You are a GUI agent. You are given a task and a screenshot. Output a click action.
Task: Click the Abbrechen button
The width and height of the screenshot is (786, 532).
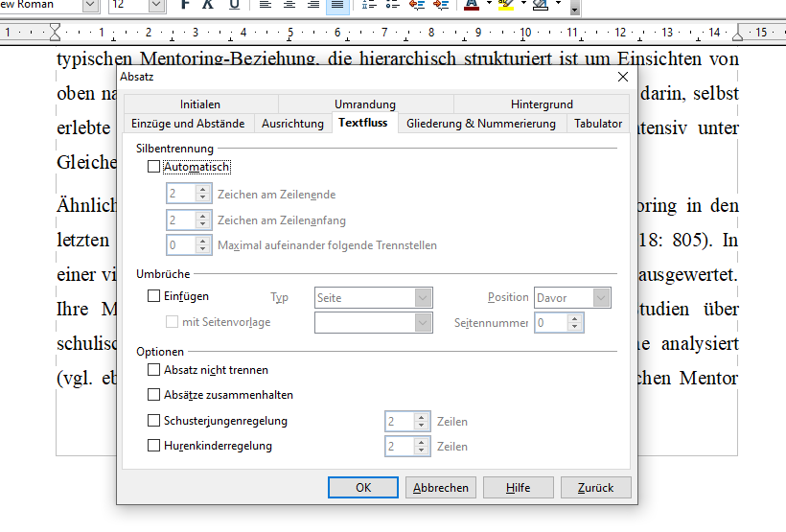[x=441, y=488]
